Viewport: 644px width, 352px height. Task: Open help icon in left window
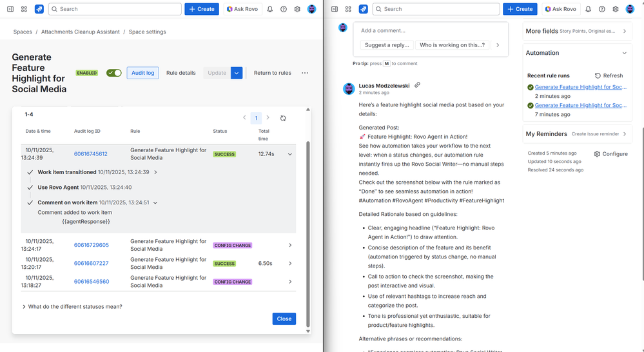click(x=284, y=9)
